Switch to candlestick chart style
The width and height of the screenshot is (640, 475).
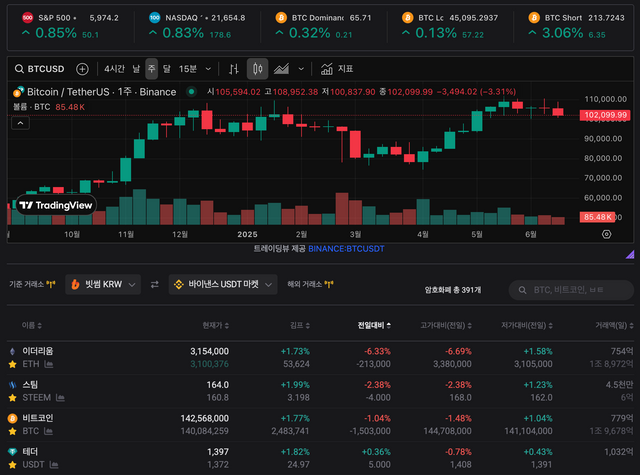pos(258,69)
